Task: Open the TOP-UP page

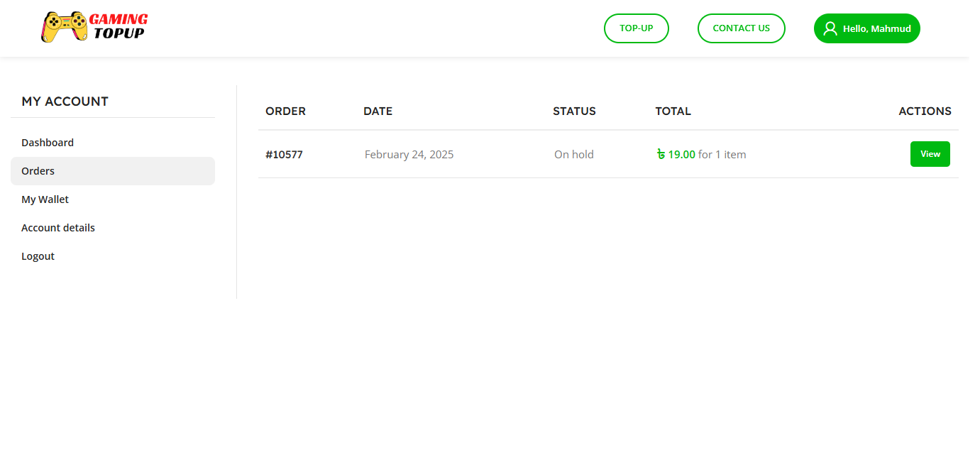Action: click(637, 28)
